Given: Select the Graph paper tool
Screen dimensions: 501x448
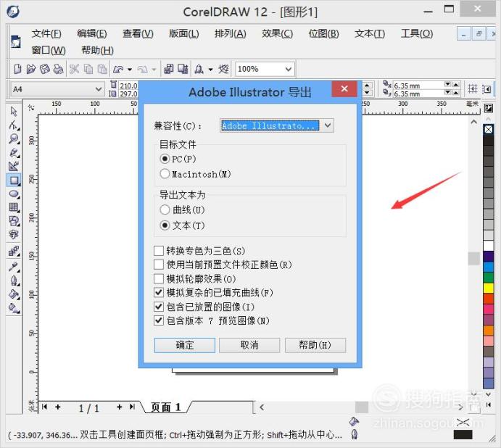Looking at the screenshot, I should click(14, 207).
